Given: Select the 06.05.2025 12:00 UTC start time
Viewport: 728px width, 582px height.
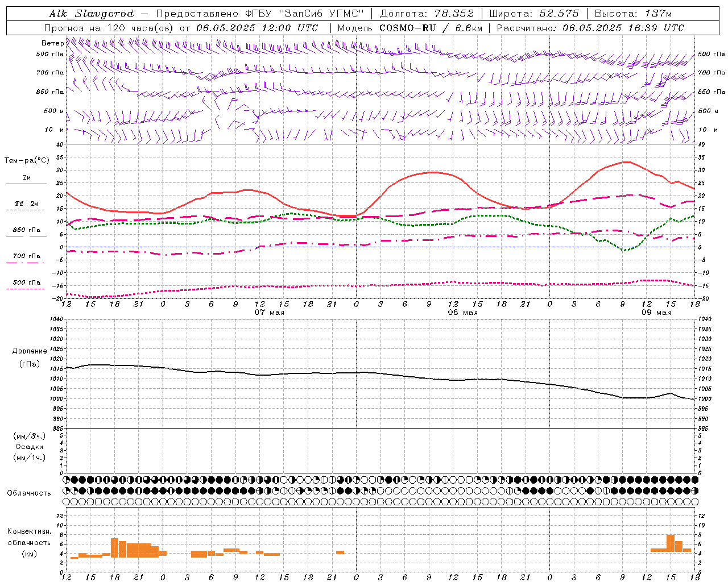Looking at the screenshot, I should pos(257,28).
